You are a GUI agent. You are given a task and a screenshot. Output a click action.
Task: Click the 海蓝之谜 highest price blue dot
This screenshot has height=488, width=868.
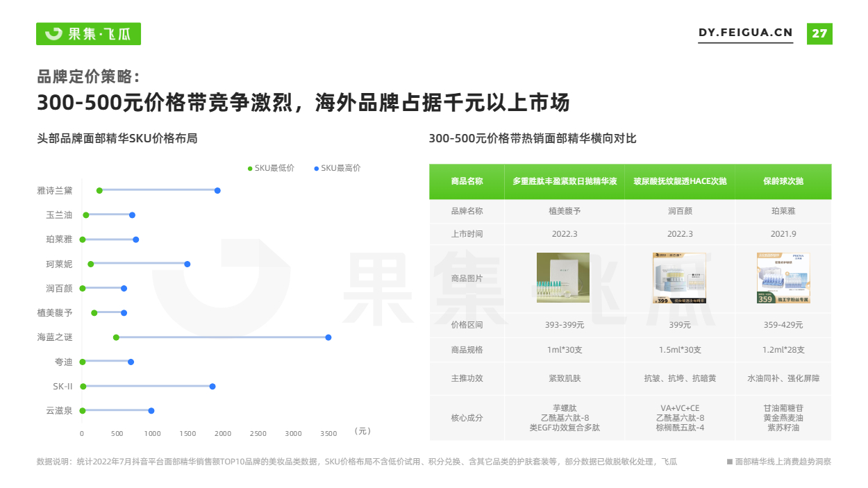[328, 337]
